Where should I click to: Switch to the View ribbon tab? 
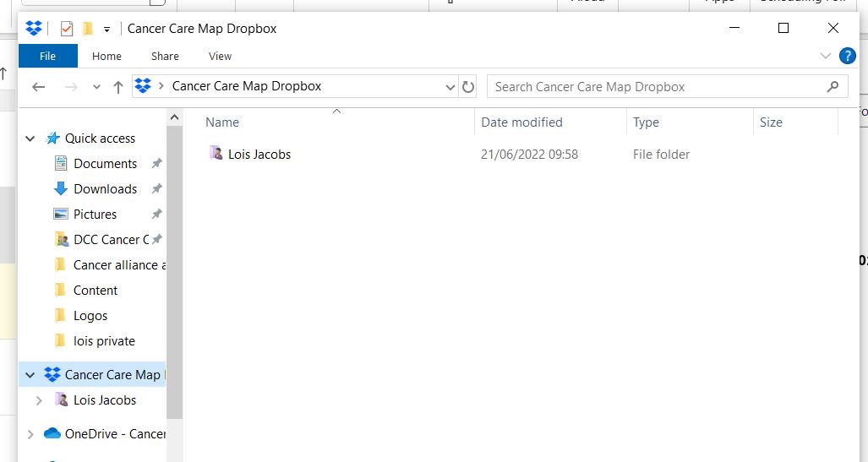[220, 57]
